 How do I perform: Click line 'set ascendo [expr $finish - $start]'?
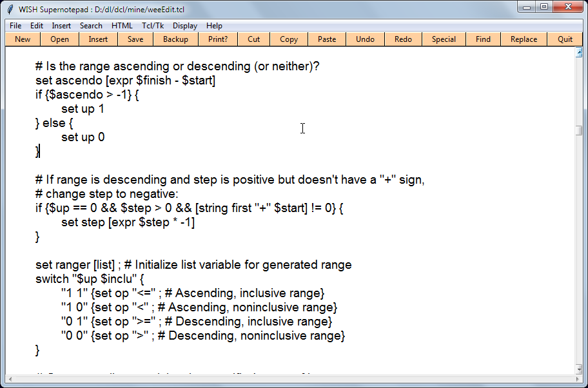click(x=125, y=81)
